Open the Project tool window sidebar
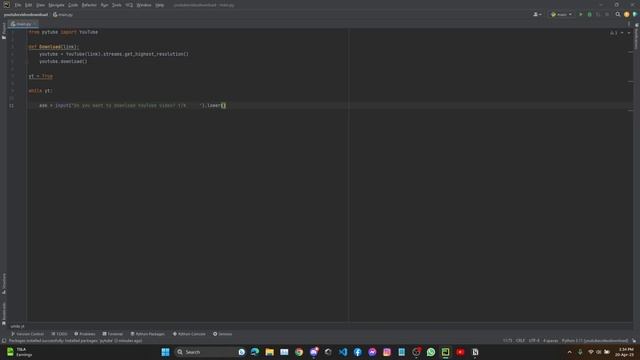The image size is (640, 360). 4,31
